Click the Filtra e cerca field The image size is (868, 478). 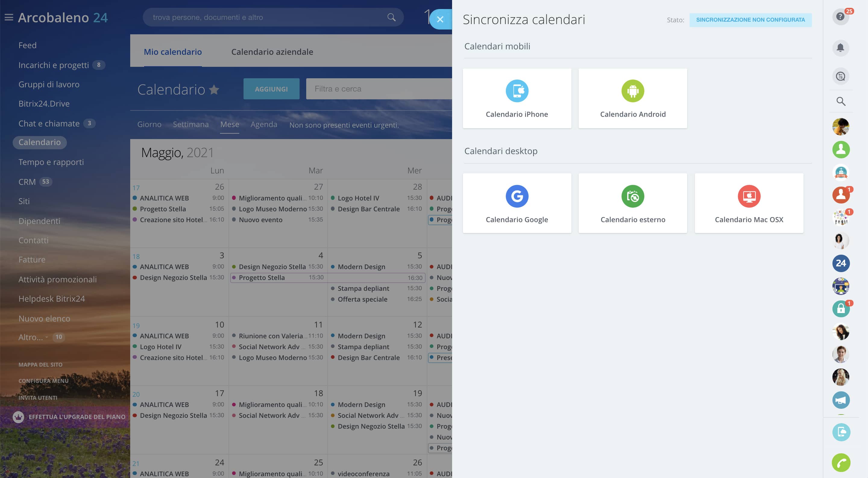pos(379,89)
